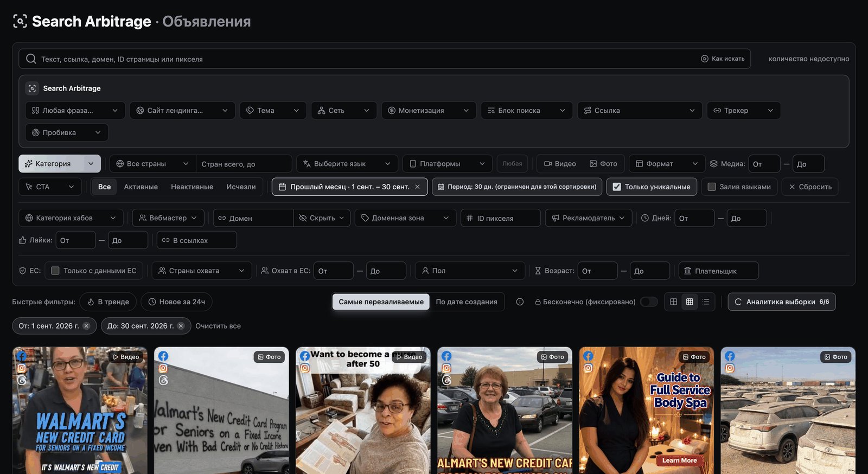Screen dimensions: 868x474
Task: Remove the 'До: 30 сент. 2026 г.' filter chip
Action: (x=181, y=326)
